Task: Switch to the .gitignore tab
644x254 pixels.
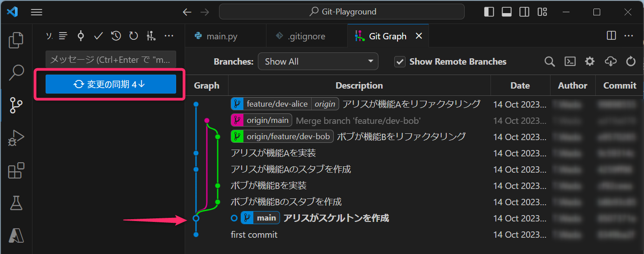Action: [306, 36]
